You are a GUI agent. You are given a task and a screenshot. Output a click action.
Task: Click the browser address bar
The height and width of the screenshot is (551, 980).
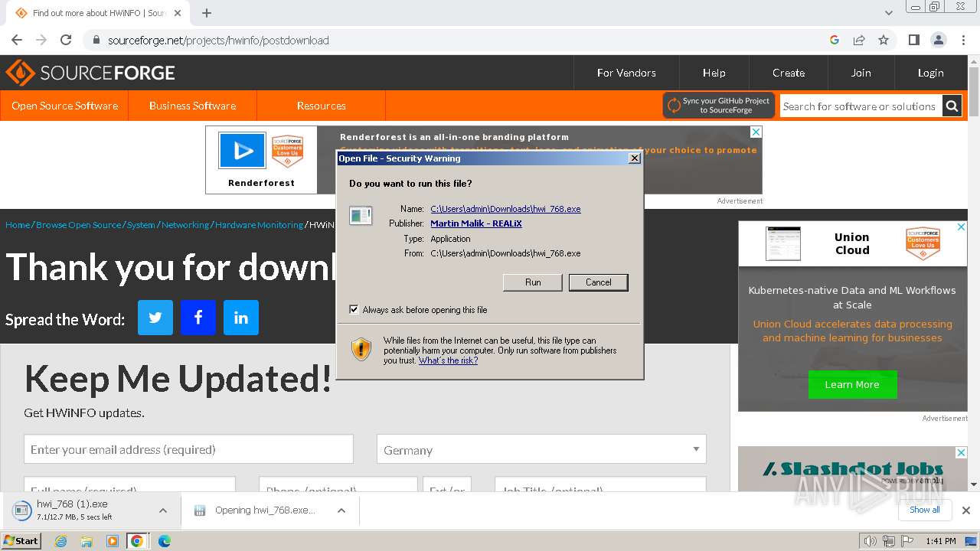tap(459, 40)
